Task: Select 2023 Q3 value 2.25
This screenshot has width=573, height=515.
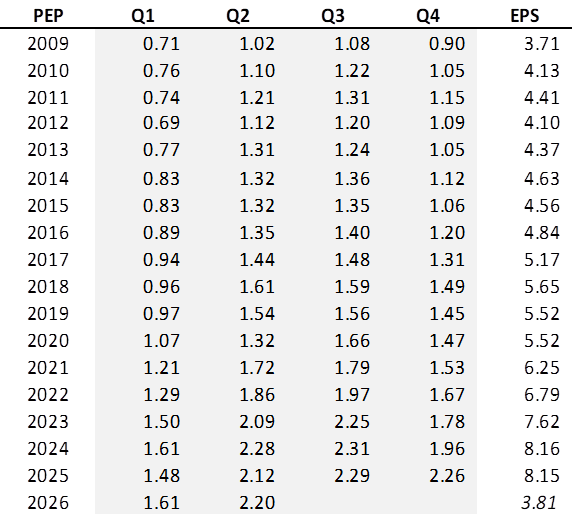Action: (x=352, y=421)
